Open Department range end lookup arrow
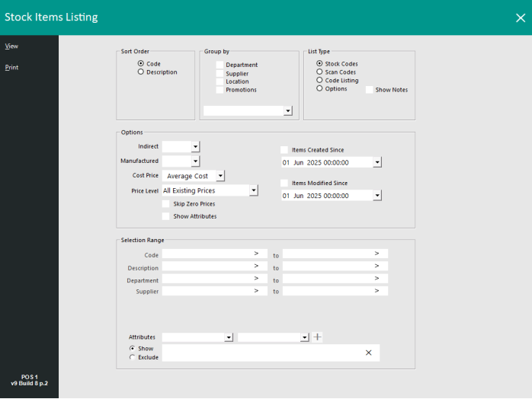The height and width of the screenshot is (399, 532). click(x=377, y=279)
